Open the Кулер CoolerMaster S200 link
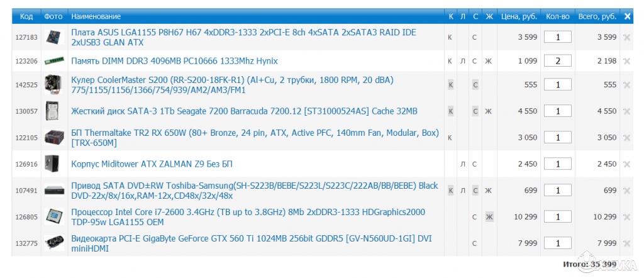The height and width of the screenshot is (278, 644). pyautogui.click(x=233, y=85)
